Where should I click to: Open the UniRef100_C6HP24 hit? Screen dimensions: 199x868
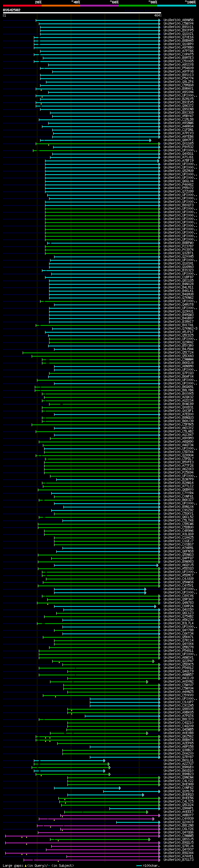pyautogui.click(x=178, y=606)
